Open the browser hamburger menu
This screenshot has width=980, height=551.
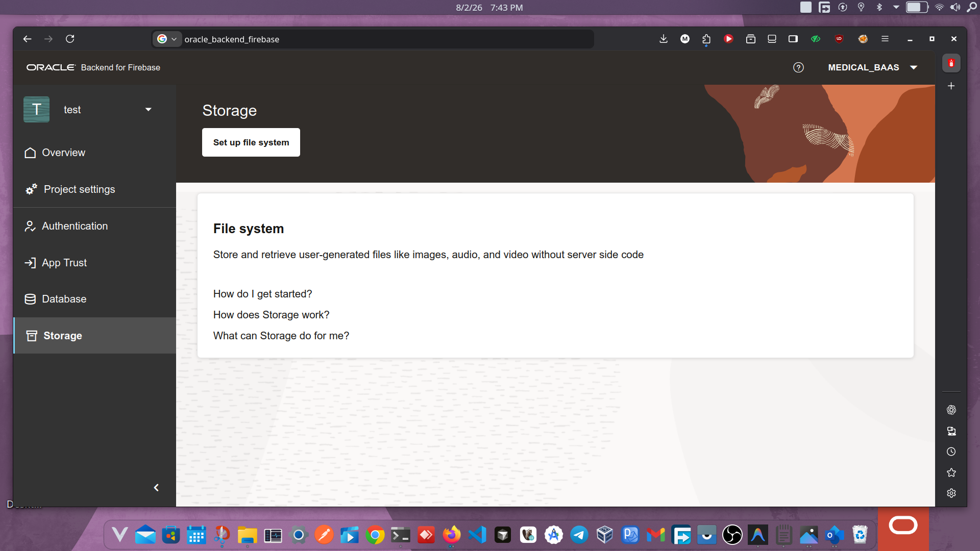point(885,39)
